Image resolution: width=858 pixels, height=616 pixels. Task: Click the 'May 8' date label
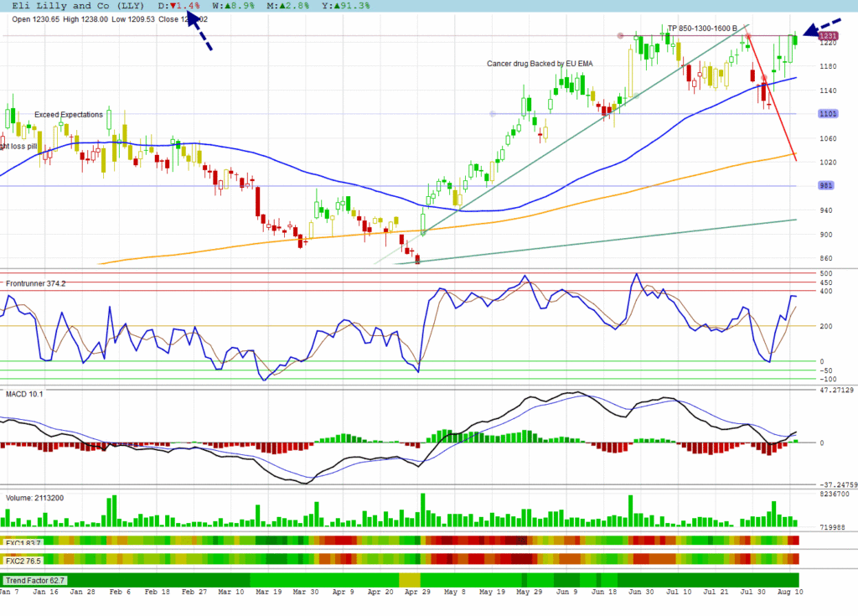coord(455,592)
